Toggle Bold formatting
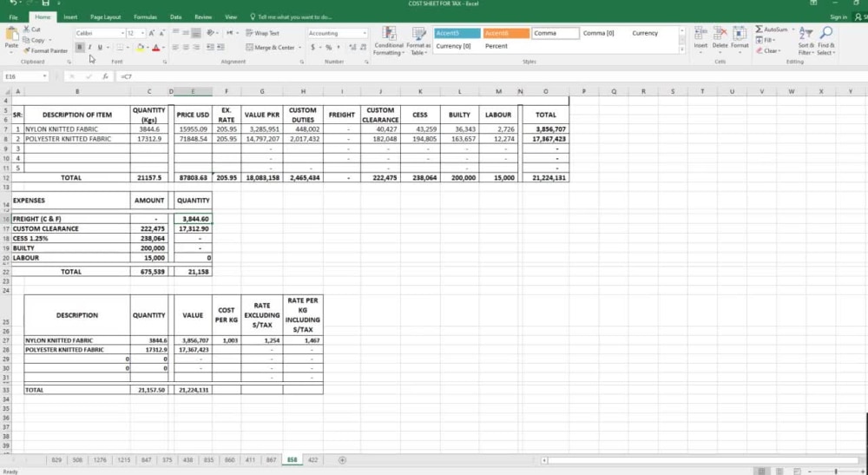Image resolution: width=868 pixels, height=475 pixels. 79,48
